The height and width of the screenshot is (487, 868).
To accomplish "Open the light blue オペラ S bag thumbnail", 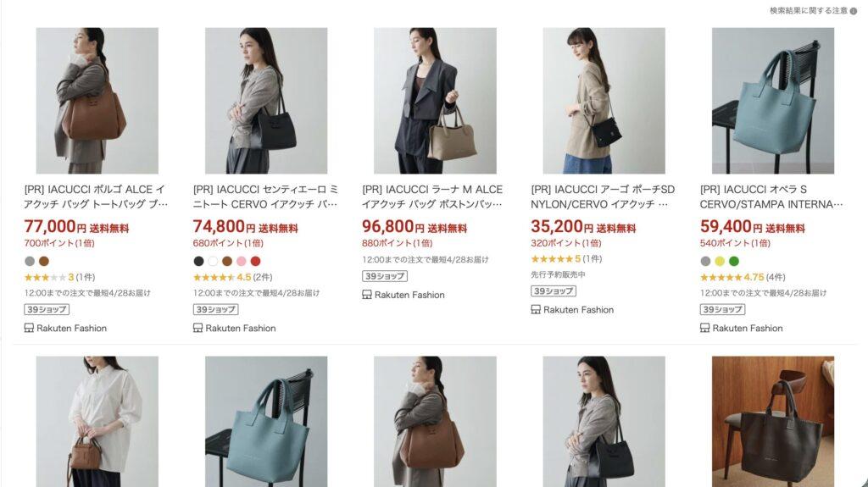I will tap(773, 101).
